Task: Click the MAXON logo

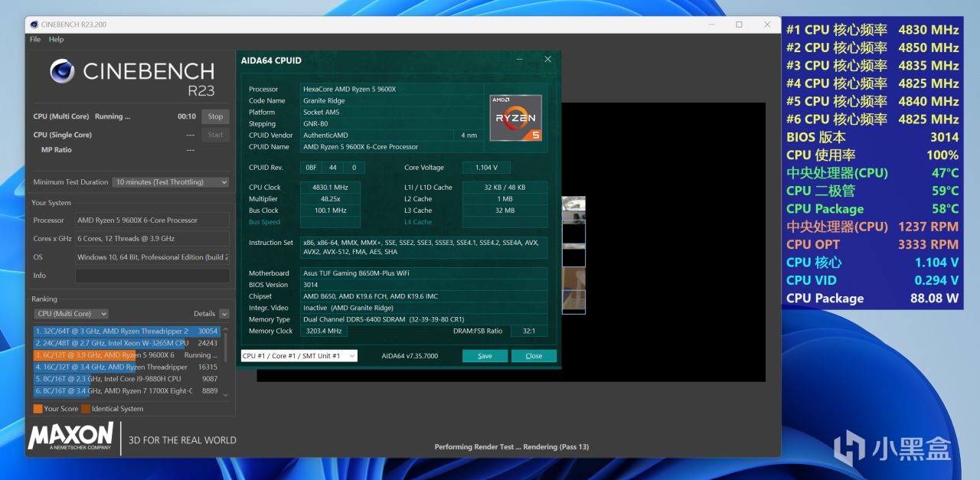Action: 70,436
